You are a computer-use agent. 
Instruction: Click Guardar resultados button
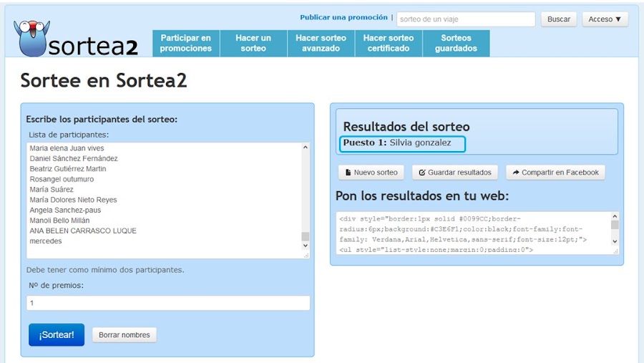pyautogui.click(x=455, y=173)
